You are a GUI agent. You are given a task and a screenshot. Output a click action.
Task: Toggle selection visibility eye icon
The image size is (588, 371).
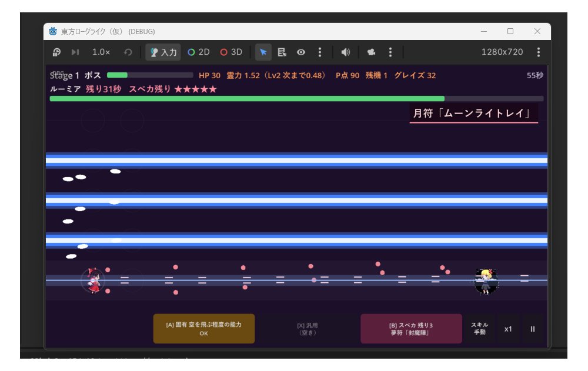[x=301, y=52]
